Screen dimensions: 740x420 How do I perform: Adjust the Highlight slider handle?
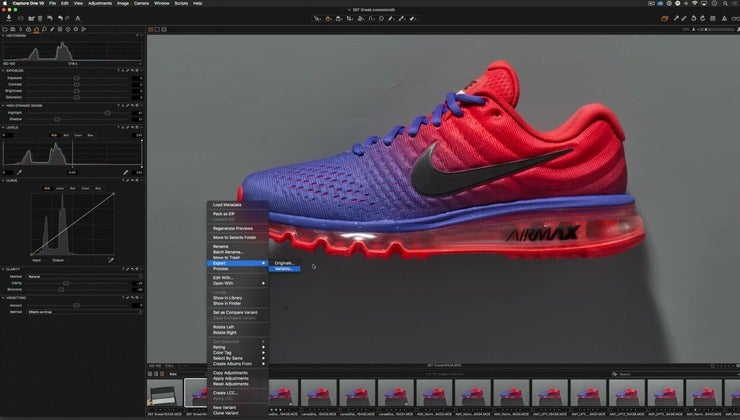(x=108, y=113)
